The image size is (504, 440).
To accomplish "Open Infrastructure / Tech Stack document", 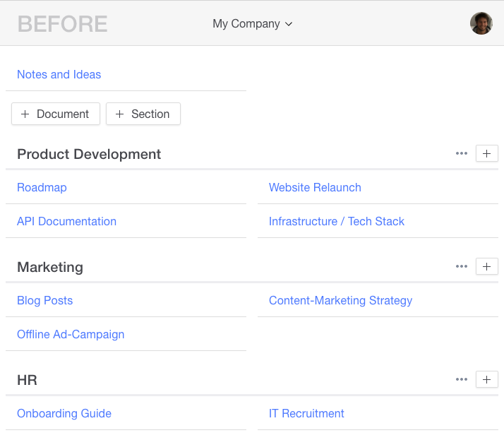I will coord(337,221).
